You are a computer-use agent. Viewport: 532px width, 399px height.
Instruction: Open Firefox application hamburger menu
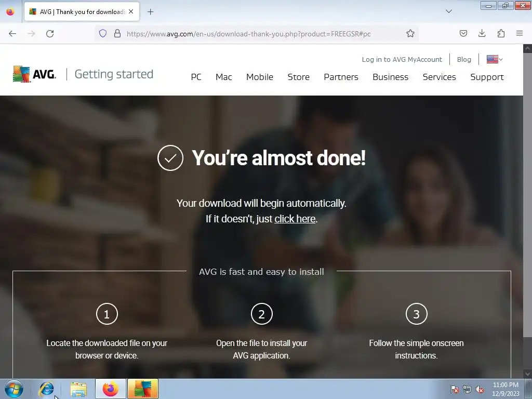click(520, 33)
